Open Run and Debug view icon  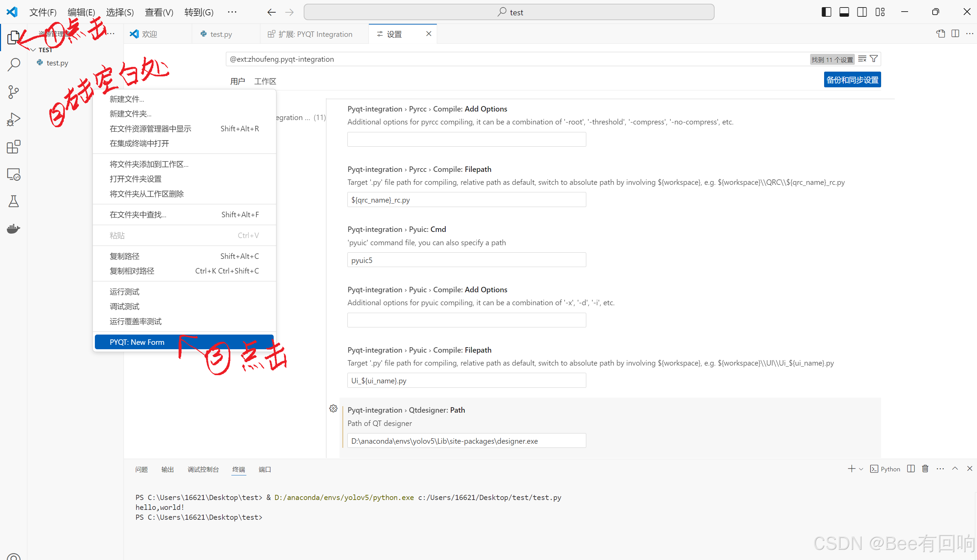[13, 120]
